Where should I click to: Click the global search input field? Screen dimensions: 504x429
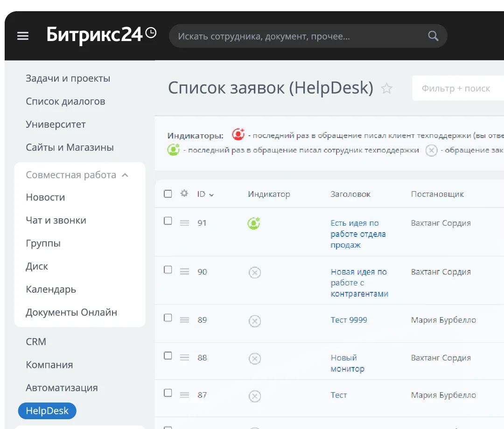(x=299, y=36)
